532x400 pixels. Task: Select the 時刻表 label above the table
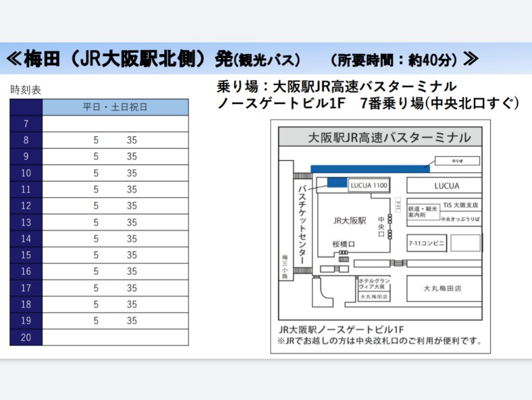26,90
